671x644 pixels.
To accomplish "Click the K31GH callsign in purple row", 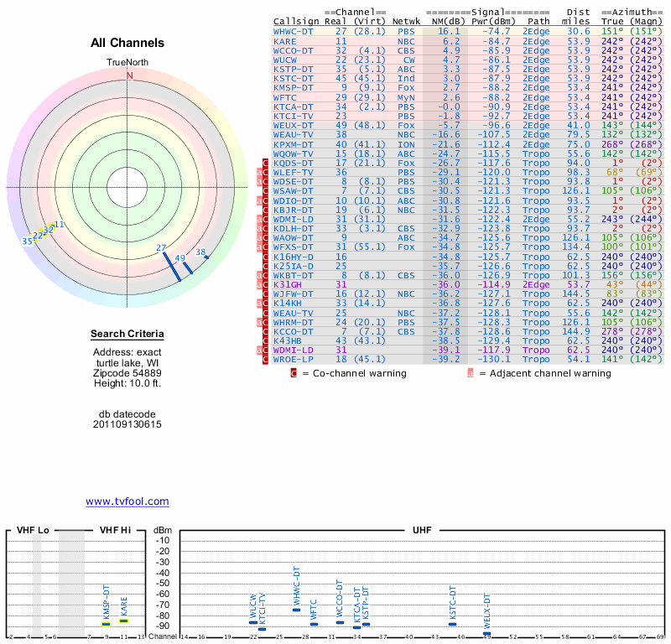I will (289, 284).
